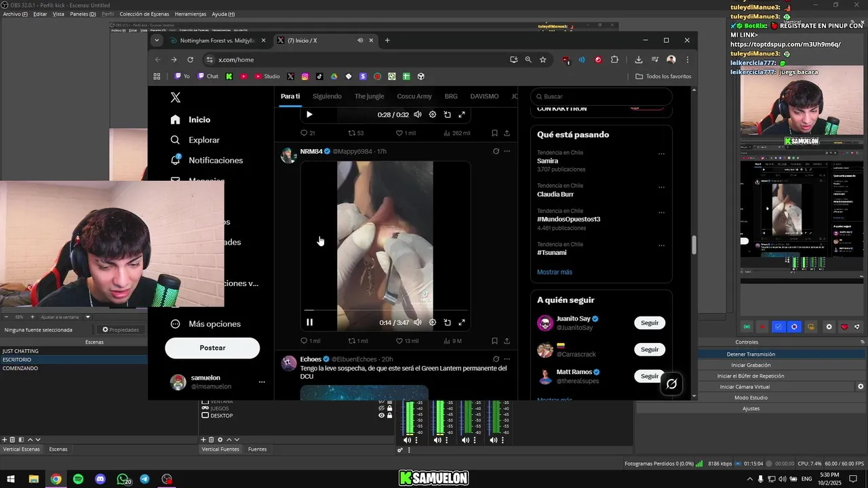Toggle lock on JUEGOS source
This screenshot has width=868, height=488.
click(390, 409)
